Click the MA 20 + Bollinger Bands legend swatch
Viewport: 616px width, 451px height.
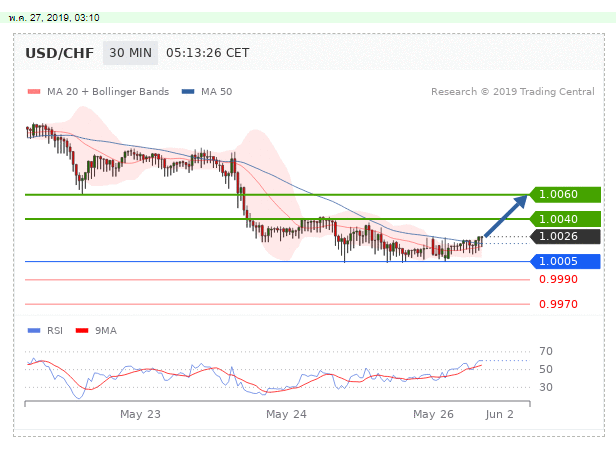(x=34, y=92)
